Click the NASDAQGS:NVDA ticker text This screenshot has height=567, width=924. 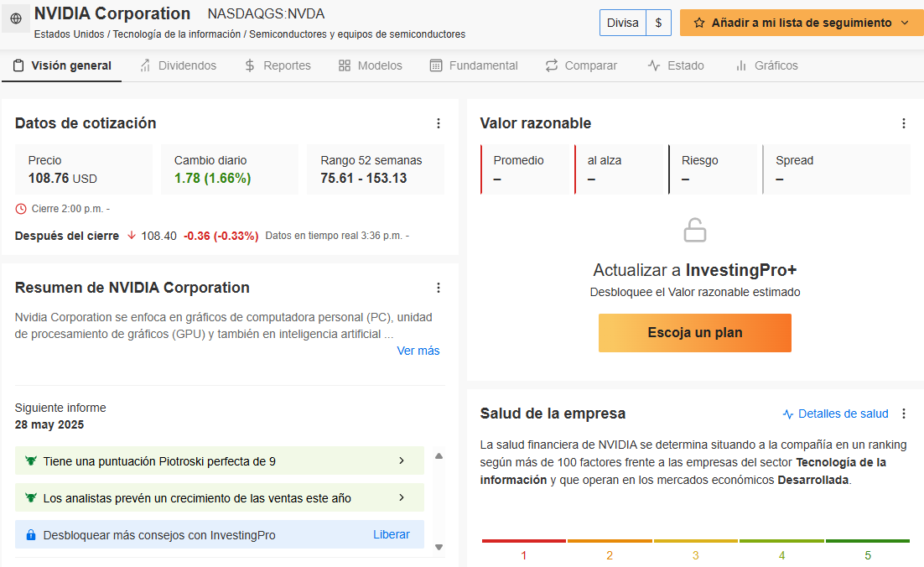tap(266, 13)
